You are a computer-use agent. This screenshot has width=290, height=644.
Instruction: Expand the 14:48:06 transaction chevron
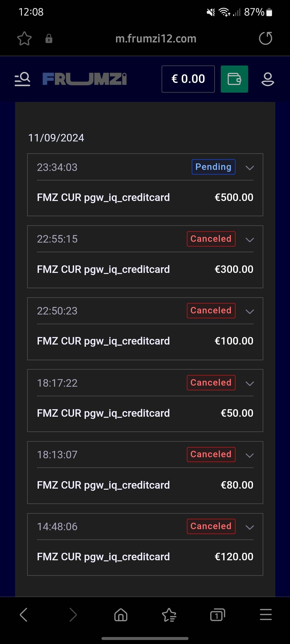tap(250, 527)
